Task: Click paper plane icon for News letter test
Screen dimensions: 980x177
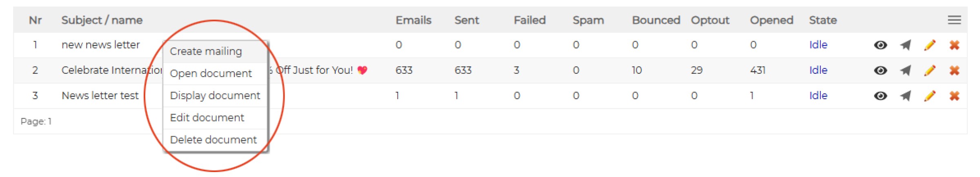Action: 905,96
